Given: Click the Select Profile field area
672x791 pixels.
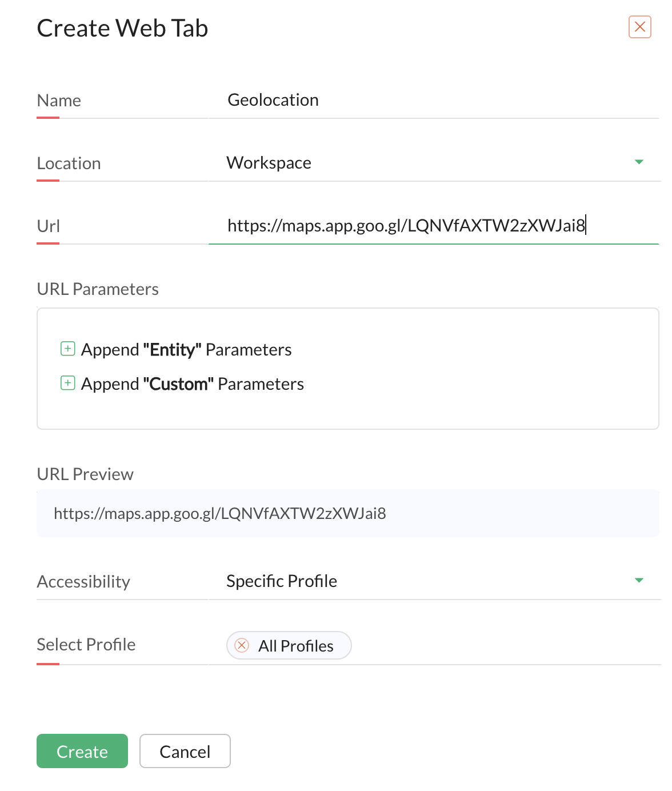Looking at the screenshot, I should pyautogui.click(x=434, y=646).
